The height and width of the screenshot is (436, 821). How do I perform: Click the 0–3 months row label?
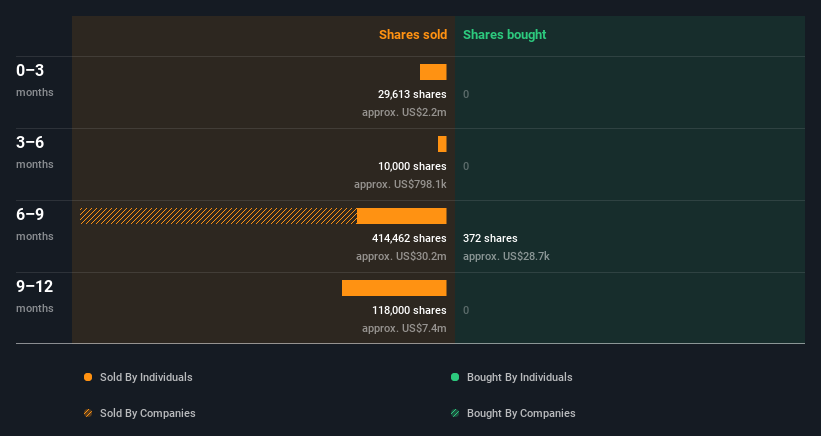tap(35, 80)
